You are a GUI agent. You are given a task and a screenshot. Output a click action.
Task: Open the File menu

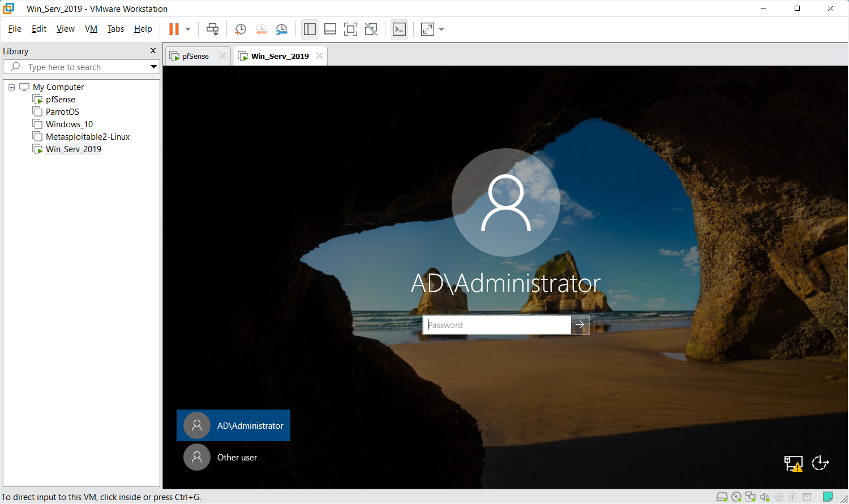[15, 29]
